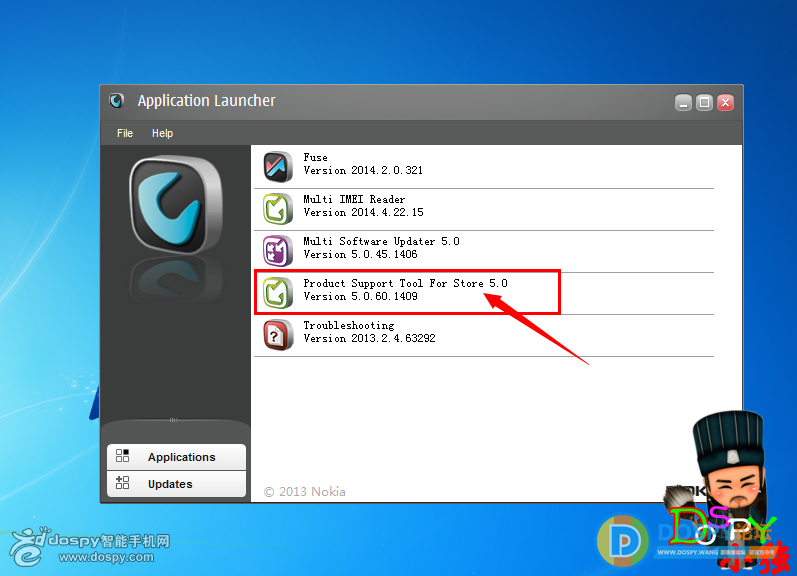
Task: Click the Multi Software Updater 5.0 icon
Action: click(278, 251)
